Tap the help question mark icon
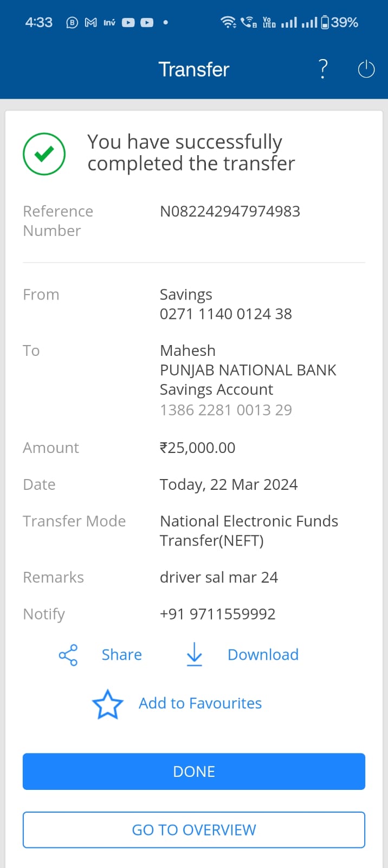 (x=323, y=69)
